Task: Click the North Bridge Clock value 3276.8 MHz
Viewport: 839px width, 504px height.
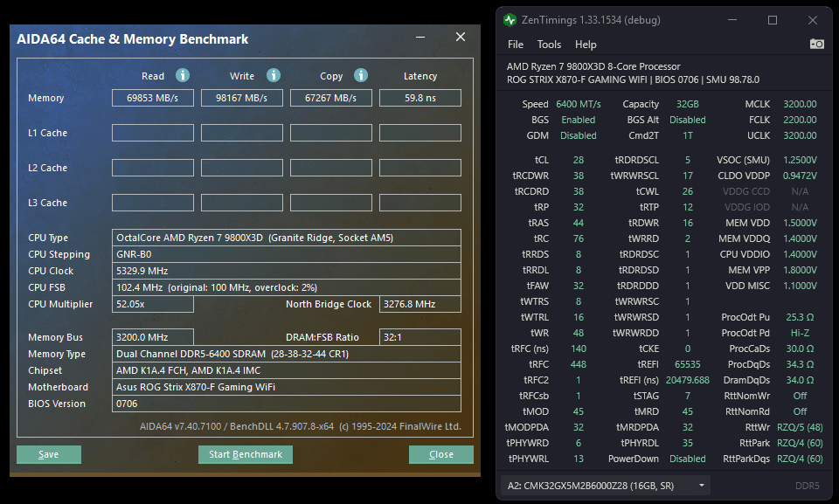Action: [420, 304]
